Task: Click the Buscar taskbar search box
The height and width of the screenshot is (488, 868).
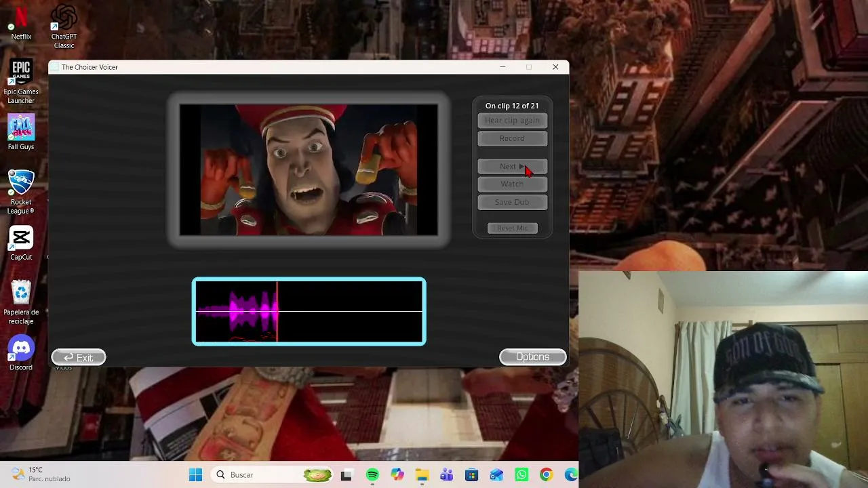Action: [x=271, y=475]
